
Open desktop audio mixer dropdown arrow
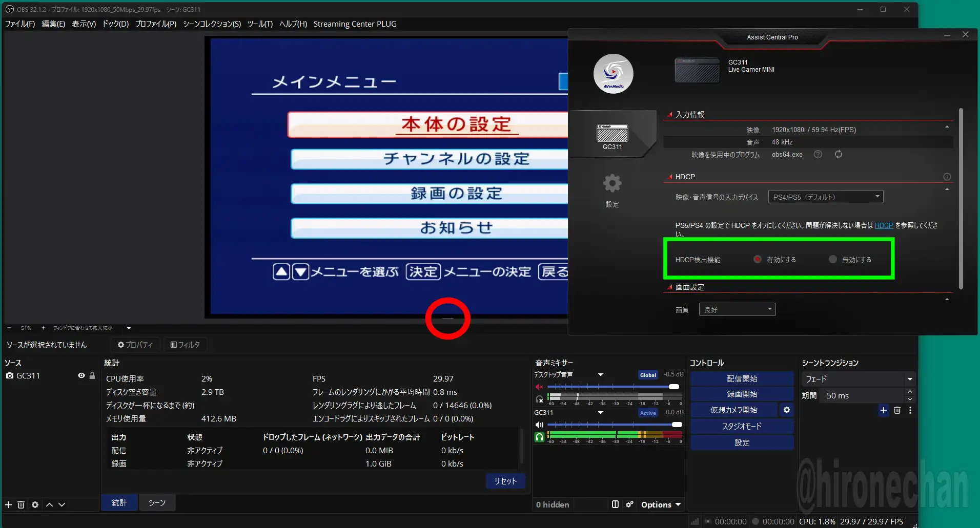[x=600, y=374]
